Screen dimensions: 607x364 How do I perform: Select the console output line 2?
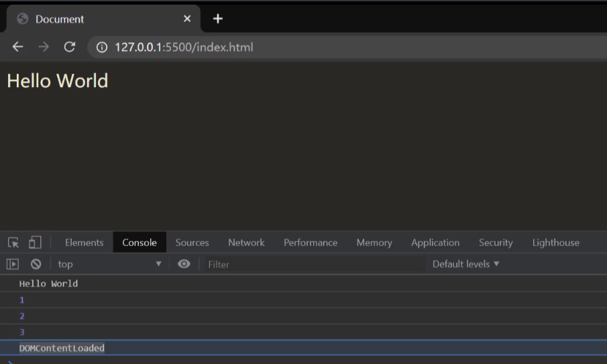303,316
